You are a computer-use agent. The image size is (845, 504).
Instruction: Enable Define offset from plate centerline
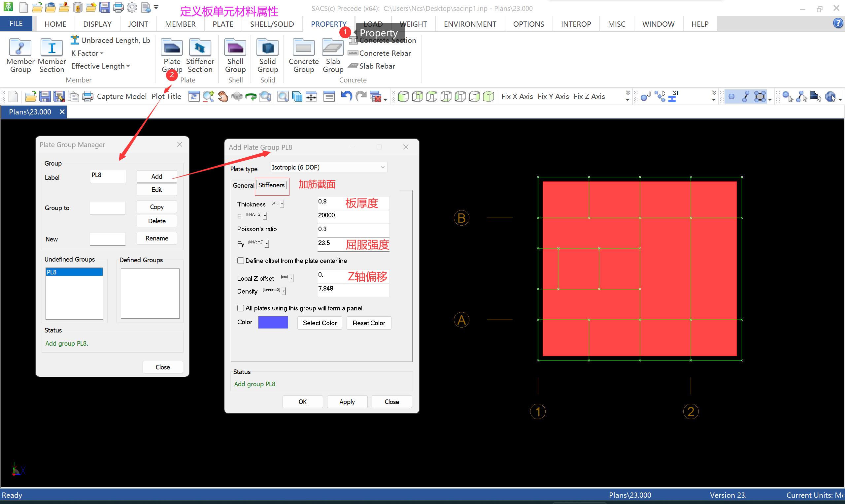click(x=241, y=261)
